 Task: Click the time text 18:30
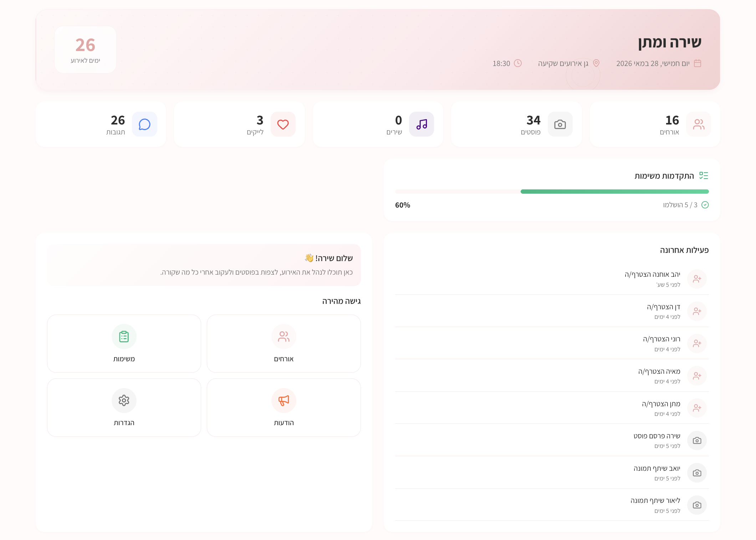click(x=501, y=63)
